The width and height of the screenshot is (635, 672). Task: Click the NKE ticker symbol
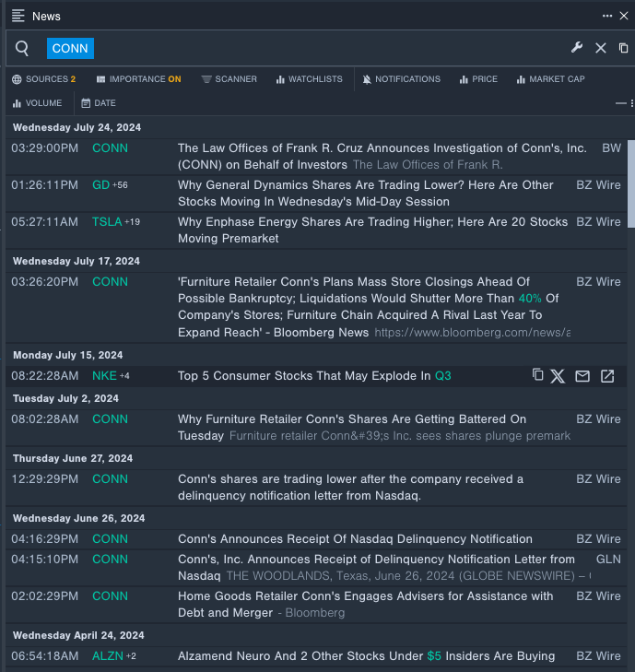(104, 376)
